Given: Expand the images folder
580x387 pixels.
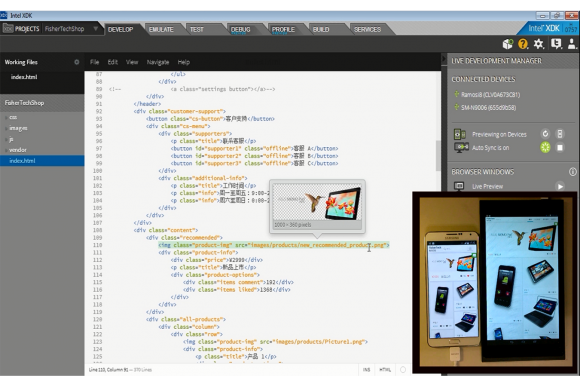Looking at the screenshot, I should click(x=18, y=128).
